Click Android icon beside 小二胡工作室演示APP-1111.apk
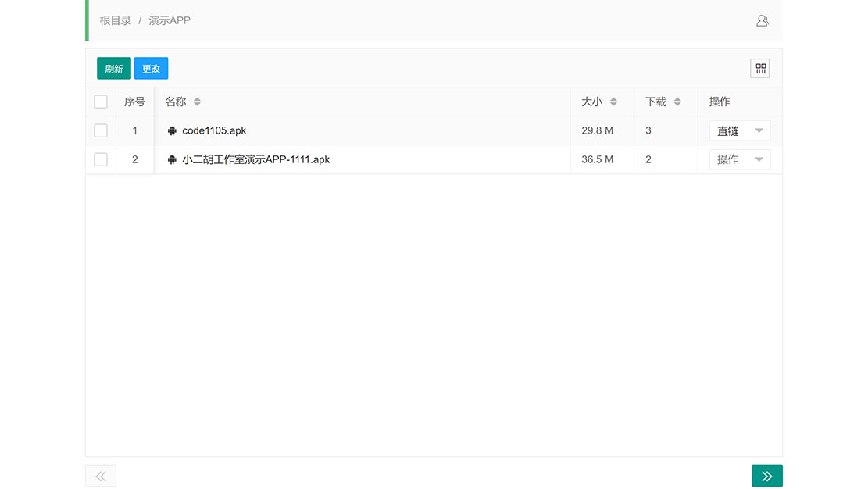 tap(172, 160)
